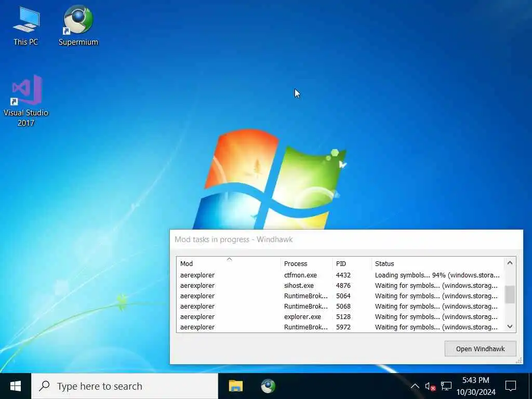Image resolution: width=532 pixels, height=399 pixels.
Task: Select the ctfmon.exe process cell
Action: click(x=300, y=275)
